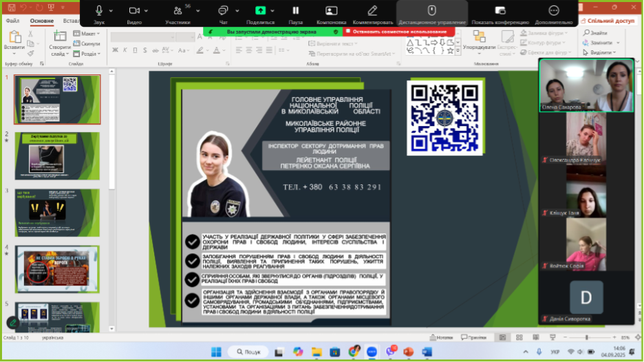Open the Zoom participants panel
This screenshot has height=362, width=644.
click(178, 12)
